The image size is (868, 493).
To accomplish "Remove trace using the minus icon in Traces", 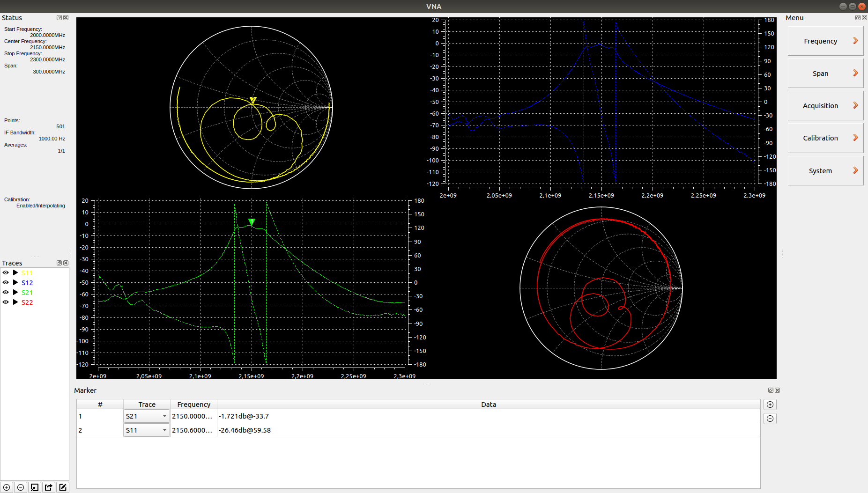I will click(21, 487).
